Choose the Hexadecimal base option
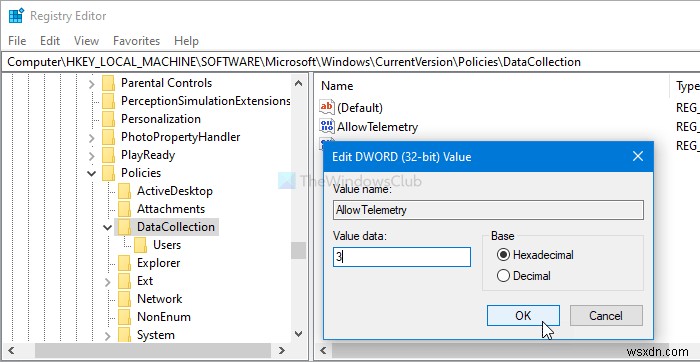The width and height of the screenshot is (700, 362). 535,255
